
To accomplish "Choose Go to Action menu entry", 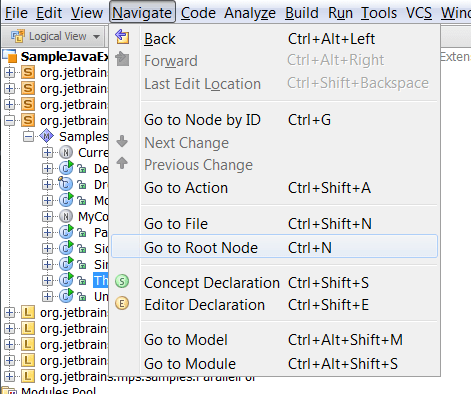I will pos(274,188).
